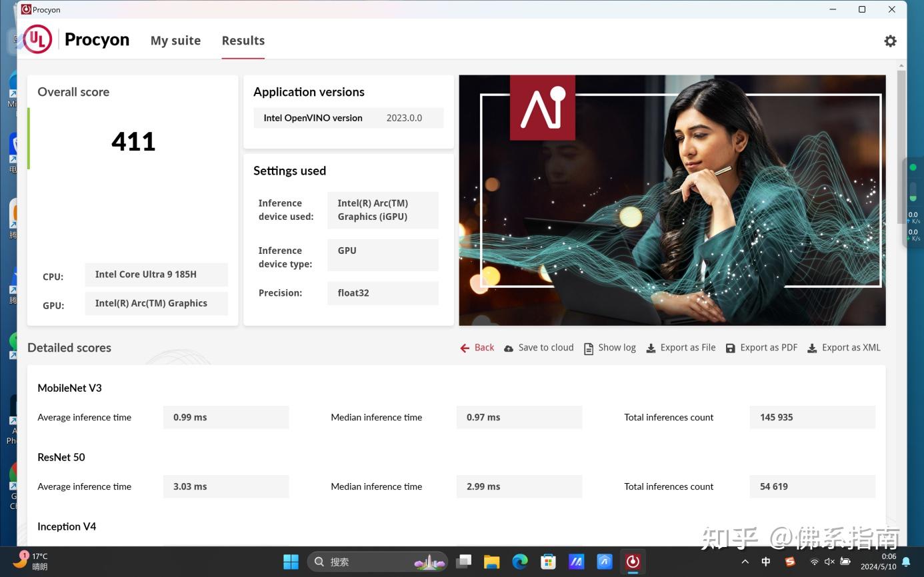The width and height of the screenshot is (924, 577).
Task: Open Microsoft Store from the taskbar
Action: [548, 562]
